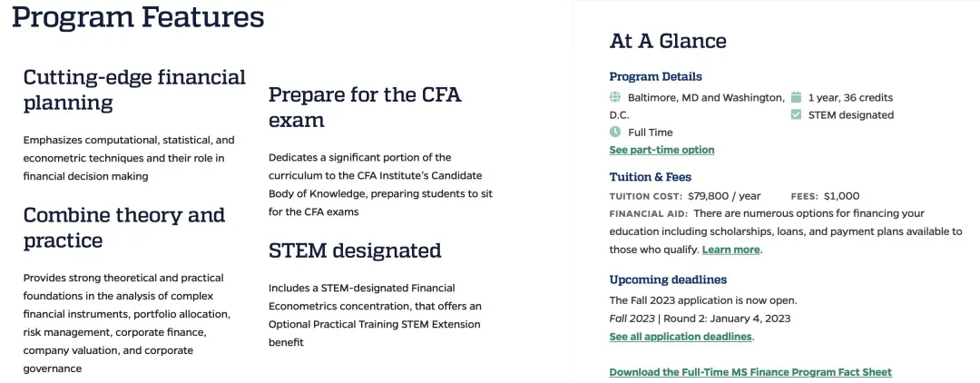Select the Cutting-edge financial planning heading
Image resolution: width=980 pixels, height=383 pixels.
(134, 90)
